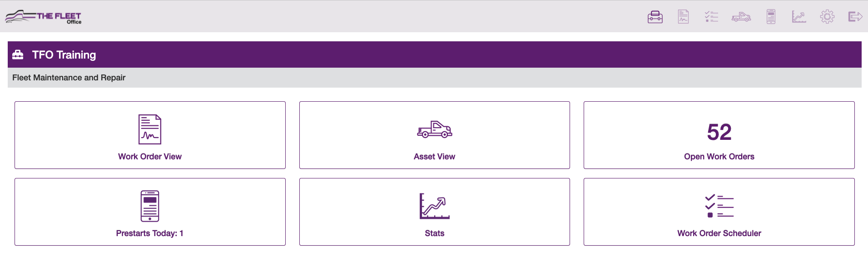Click the document icon in Work Order View card
The width and height of the screenshot is (868, 262).
click(x=150, y=129)
